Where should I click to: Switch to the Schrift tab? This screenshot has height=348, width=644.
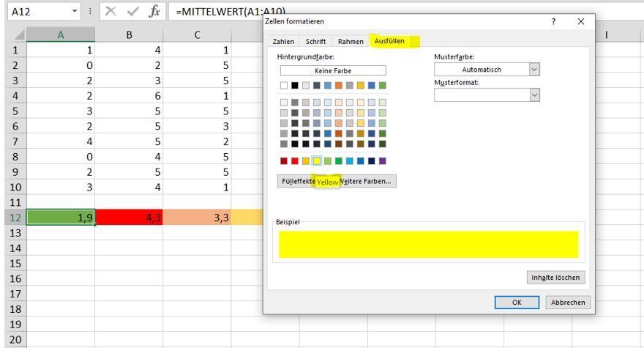315,42
